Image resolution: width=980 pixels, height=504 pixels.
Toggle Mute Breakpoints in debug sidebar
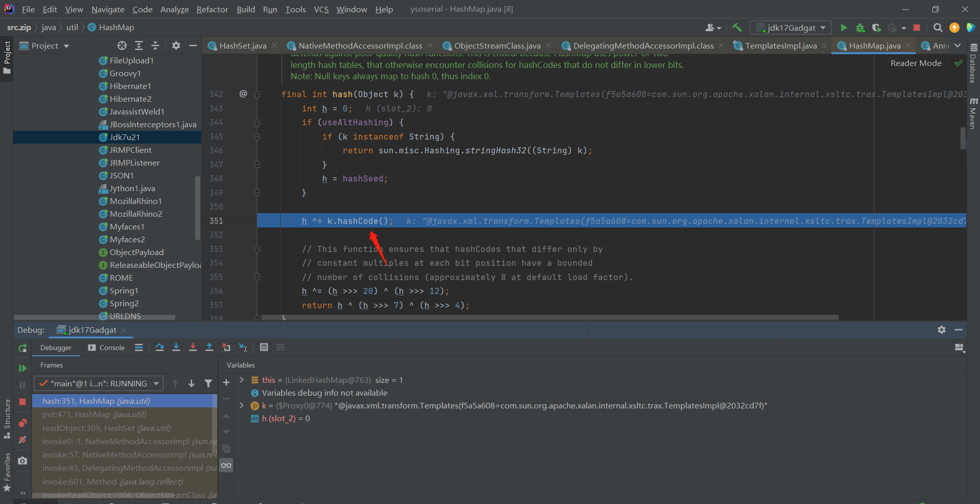tap(22, 440)
